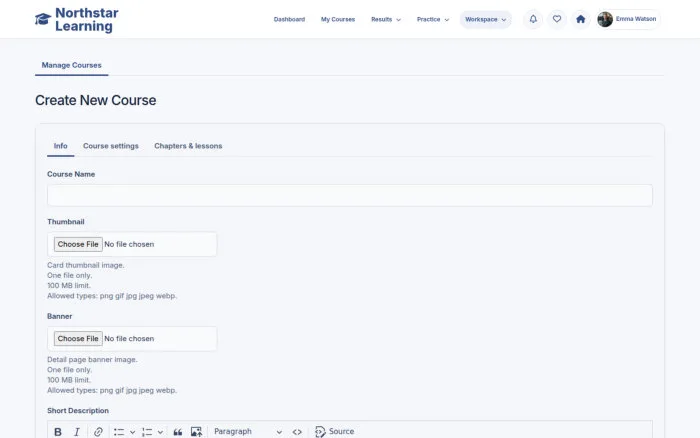Image resolution: width=700 pixels, height=438 pixels.
Task: Choose a file for Thumbnail
Action: click(x=78, y=244)
